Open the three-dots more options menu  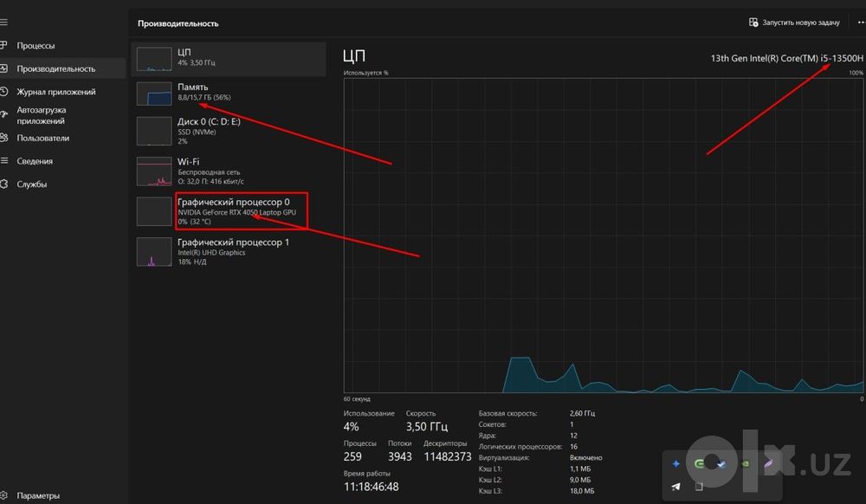[861, 23]
